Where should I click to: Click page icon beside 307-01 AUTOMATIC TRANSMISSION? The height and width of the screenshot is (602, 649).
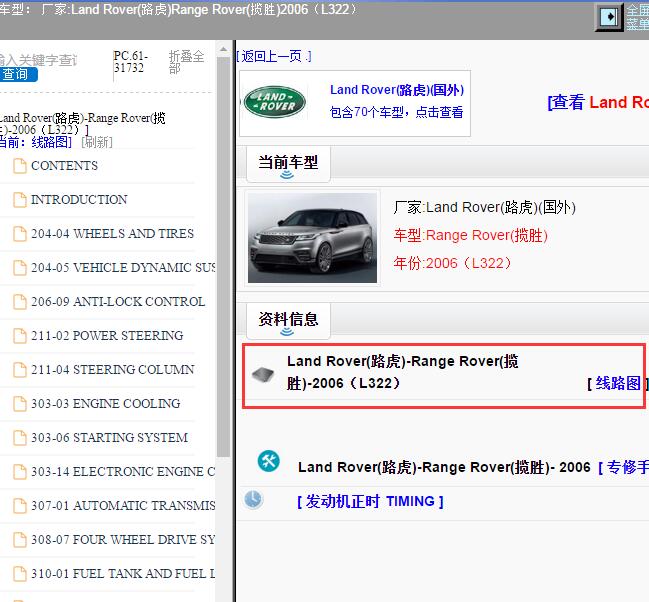point(19,505)
